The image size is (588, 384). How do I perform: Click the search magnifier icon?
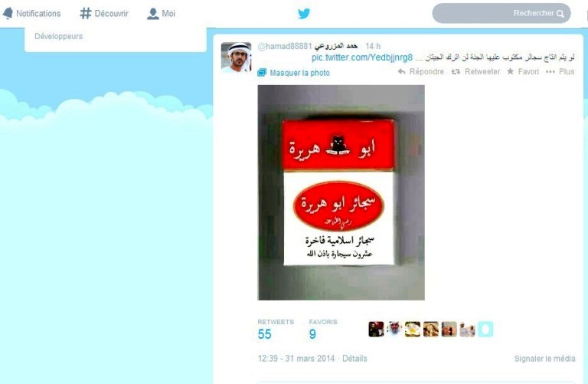[x=560, y=14]
